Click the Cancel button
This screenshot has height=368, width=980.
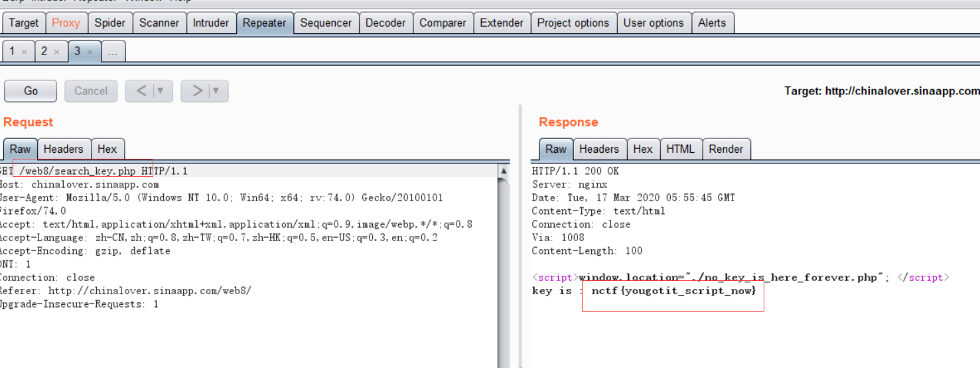click(x=91, y=91)
